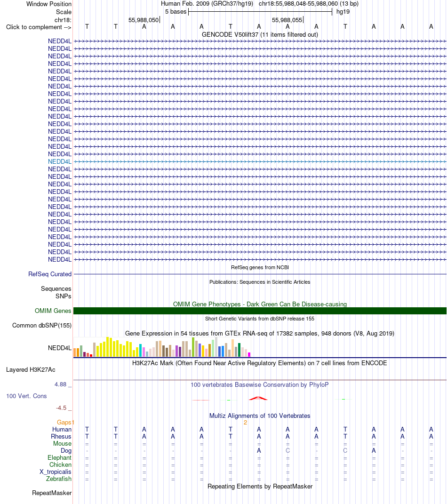The height and width of the screenshot is (504, 447).
Task: Click the 'RepeatMasker' track label
Action: click(52, 493)
